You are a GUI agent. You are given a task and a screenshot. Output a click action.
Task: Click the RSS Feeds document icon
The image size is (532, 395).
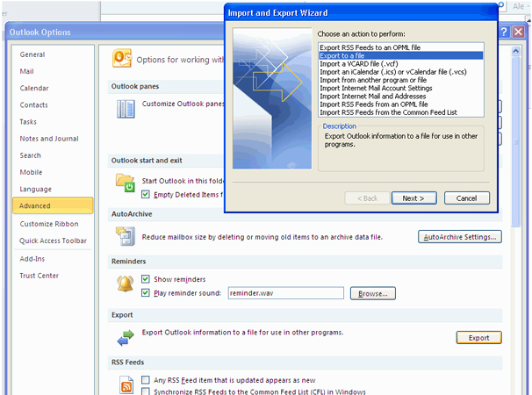tap(126, 384)
